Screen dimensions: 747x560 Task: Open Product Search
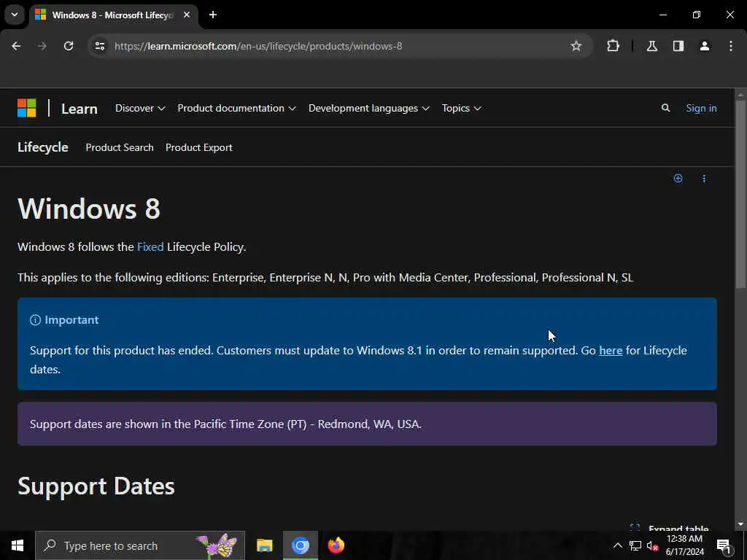(120, 147)
